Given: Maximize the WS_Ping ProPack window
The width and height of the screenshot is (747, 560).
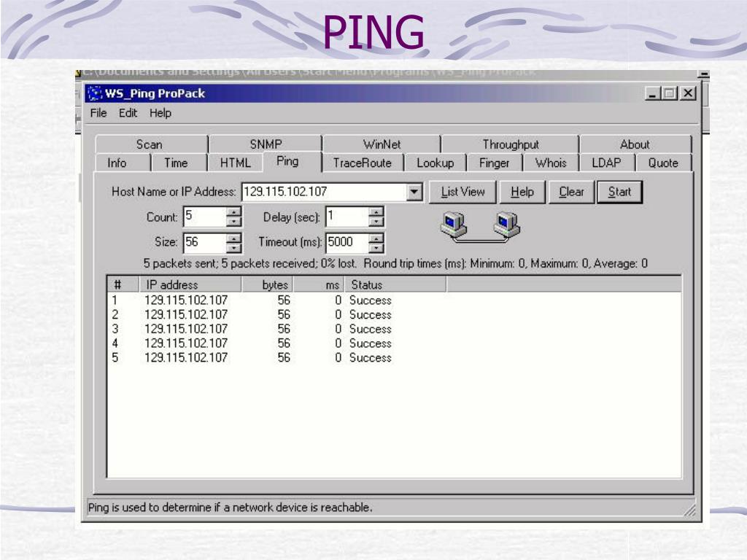Looking at the screenshot, I should tap(670, 93).
